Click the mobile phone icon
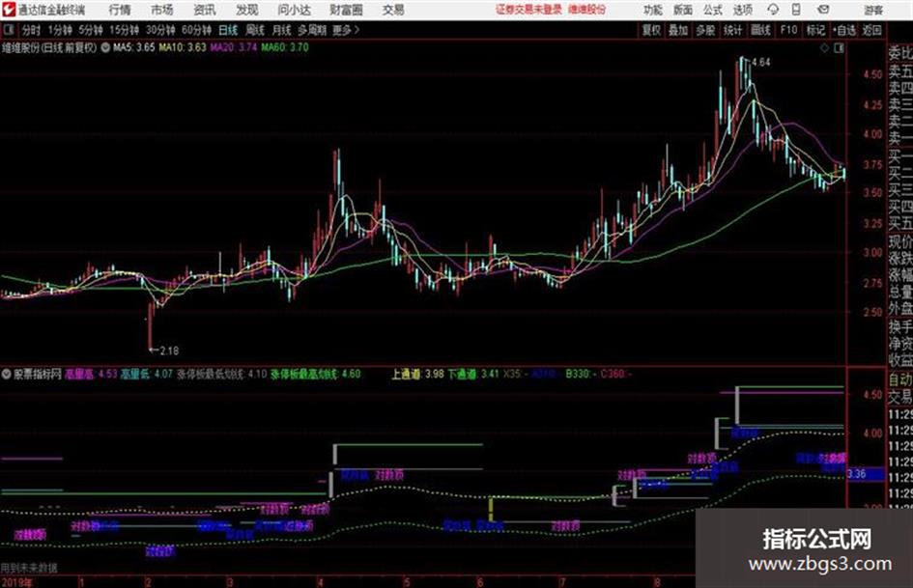Viewport: 913px width, 588px height. (796, 10)
